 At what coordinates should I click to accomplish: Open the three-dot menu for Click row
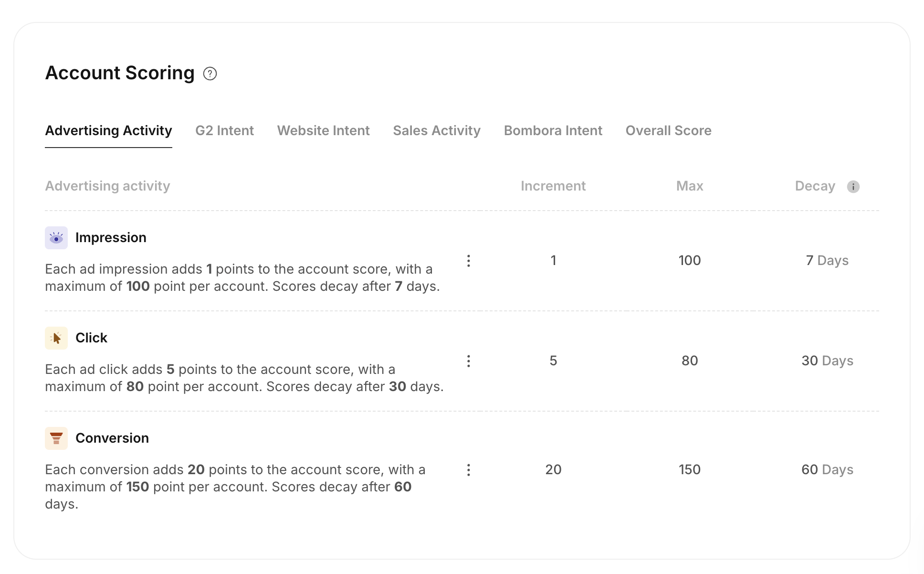click(x=469, y=361)
